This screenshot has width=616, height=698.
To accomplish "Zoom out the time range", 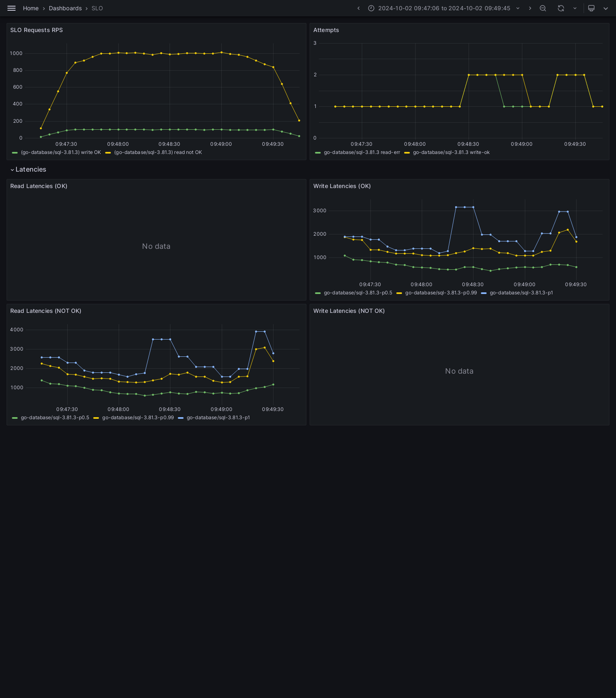I will (543, 8).
